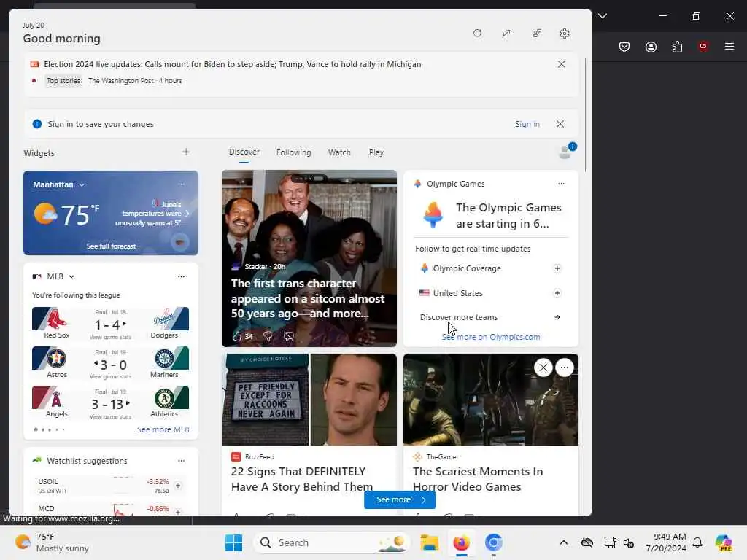Refresh the widgets feed
747x560 pixels.
coord(477,34)
